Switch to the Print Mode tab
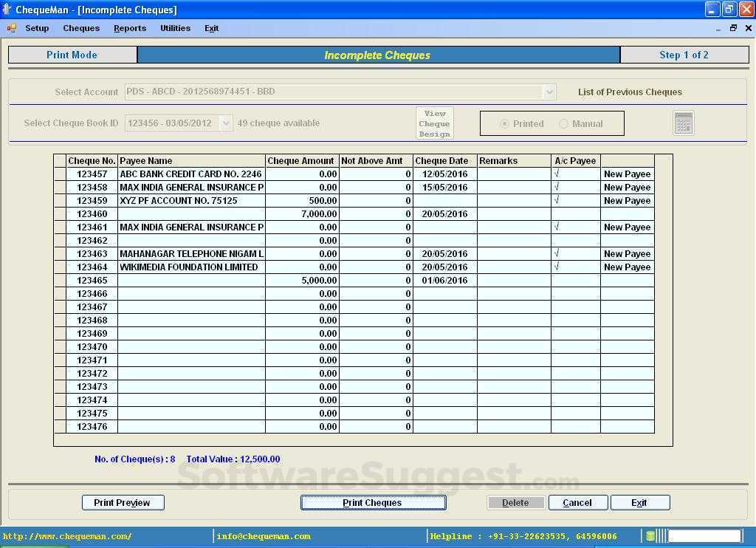This screenshot has height=548, width=756. point(72,54)
